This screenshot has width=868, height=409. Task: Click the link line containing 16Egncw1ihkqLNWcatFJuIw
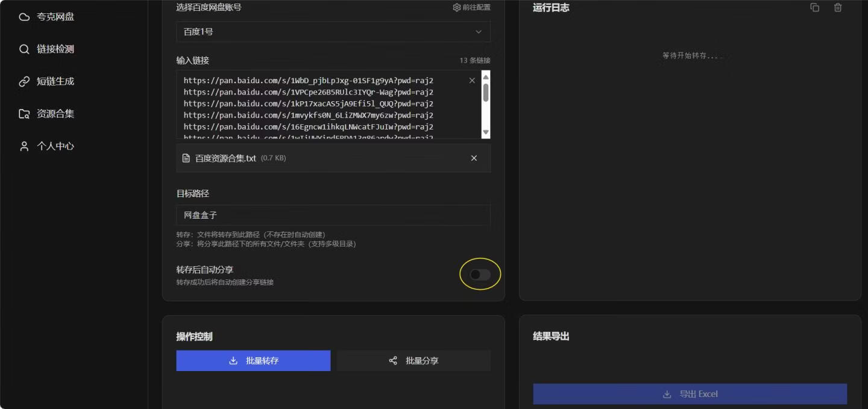[x=309, y=127]
